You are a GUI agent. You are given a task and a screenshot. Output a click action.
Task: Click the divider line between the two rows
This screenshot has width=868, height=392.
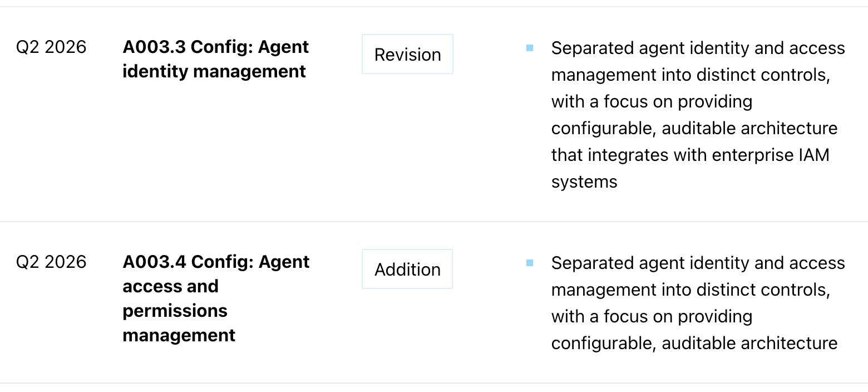click(x=434, y=222)
